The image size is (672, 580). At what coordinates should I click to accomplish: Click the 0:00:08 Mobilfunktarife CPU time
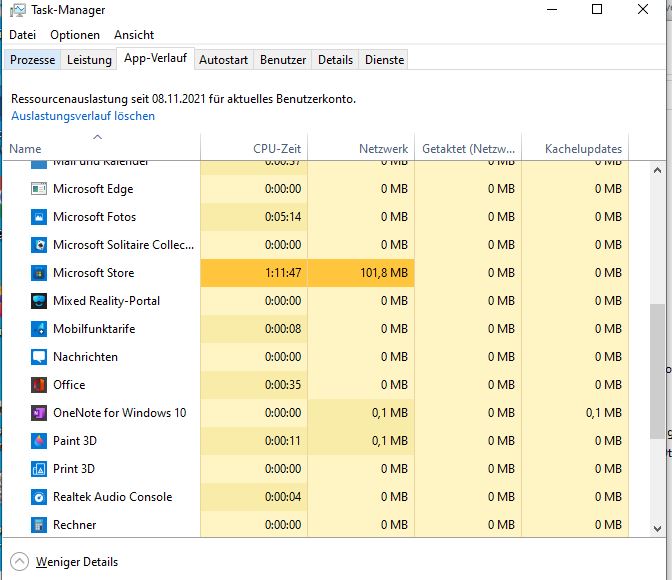(x=254, y=329)
